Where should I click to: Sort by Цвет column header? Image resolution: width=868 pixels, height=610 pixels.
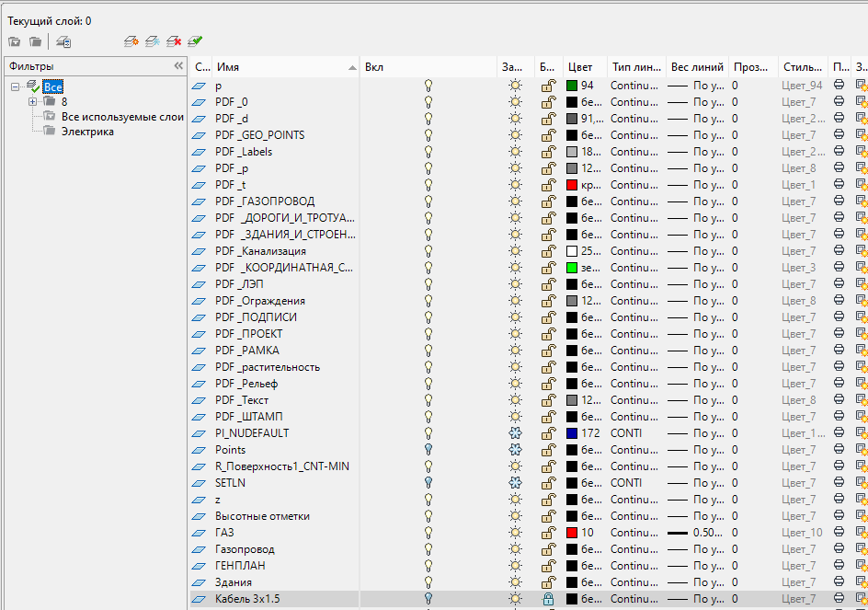(585, 67)
